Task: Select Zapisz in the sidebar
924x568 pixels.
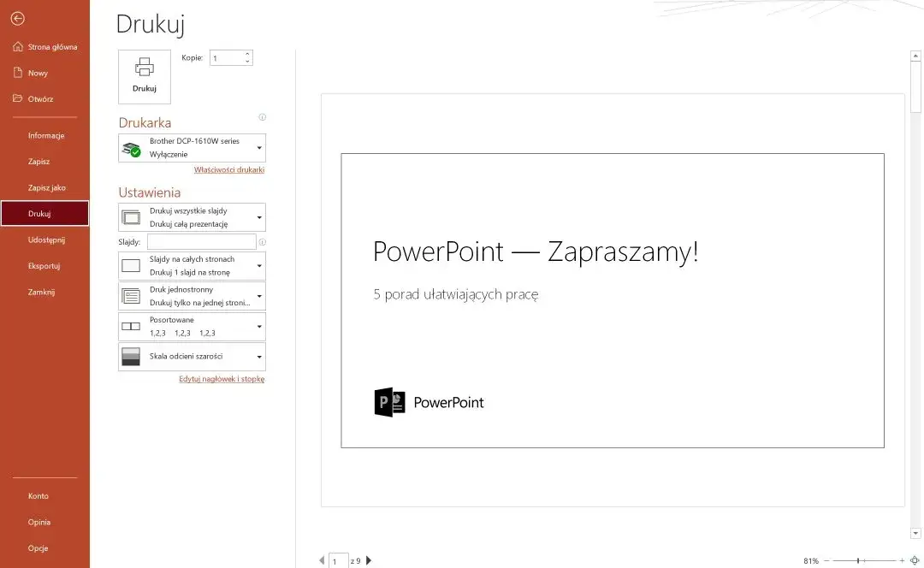Action: (45, 162)
